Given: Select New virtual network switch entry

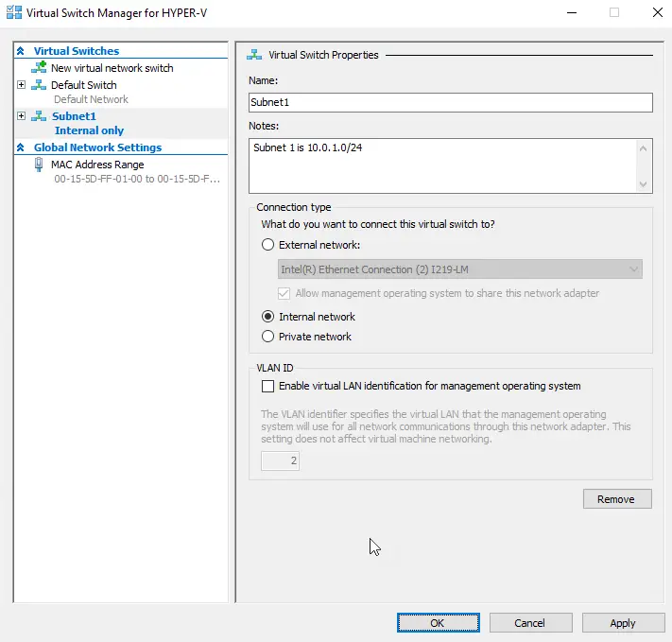Looking at the screenshot, I should point(112,68).
